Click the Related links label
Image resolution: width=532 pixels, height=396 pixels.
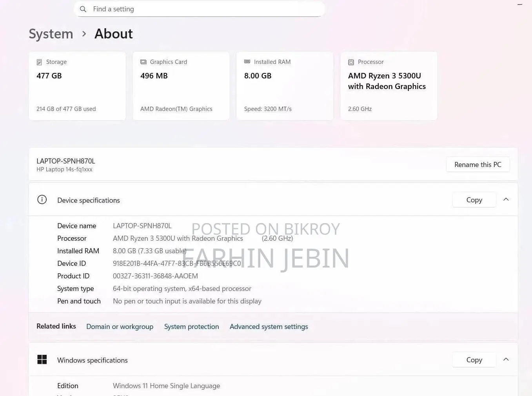pyautogui.click(x=56, y=326)
